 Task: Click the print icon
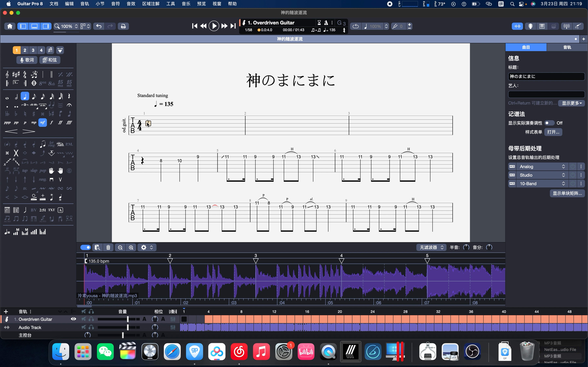pos(123,26)
